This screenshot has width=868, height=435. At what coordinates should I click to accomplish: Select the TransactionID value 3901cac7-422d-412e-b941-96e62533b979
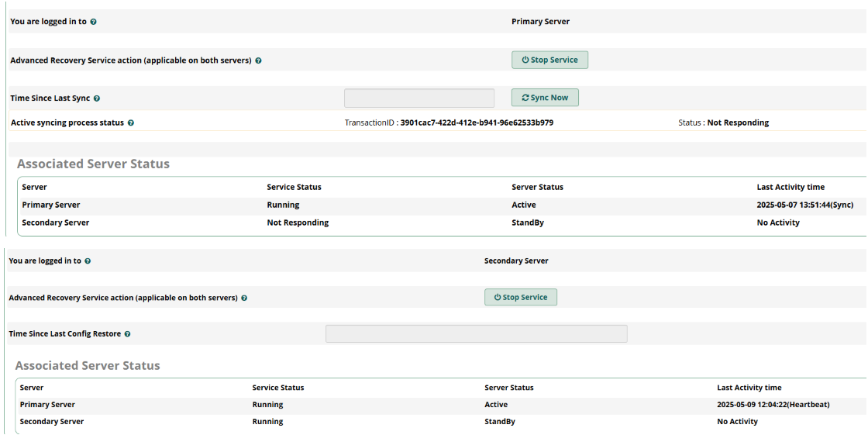coord(477,123)
